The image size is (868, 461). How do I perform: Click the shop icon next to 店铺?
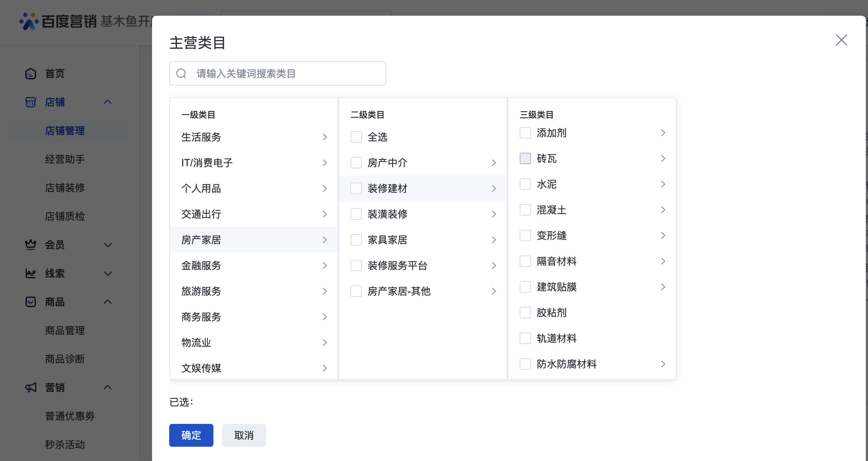(31, 102)
